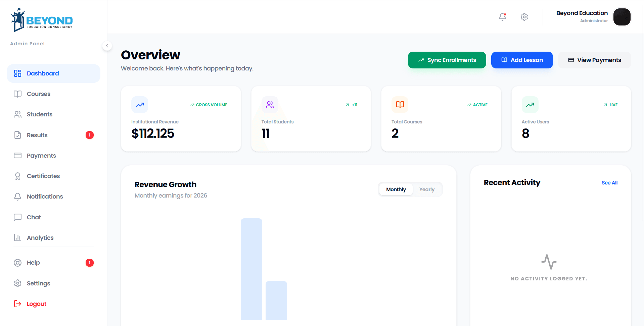Click the Help lifebuoy icon
This screenshot has height=326, width=644.
coord(17,263)
